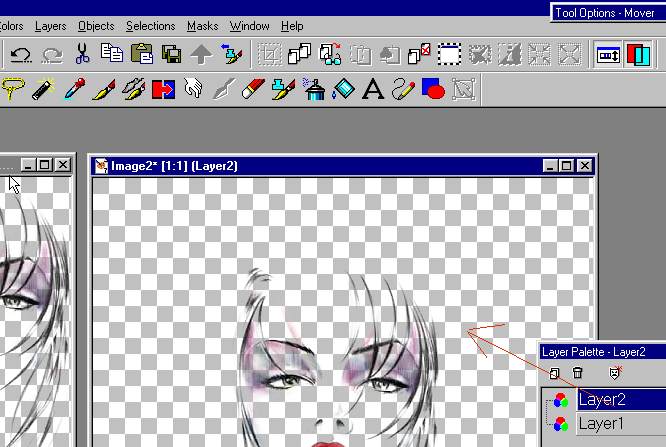Image resolution: width=666 pixels, height=447 pixels.
Task: Select the Text tool letter A
Action: pyautogui.click(x=373, y=89)
